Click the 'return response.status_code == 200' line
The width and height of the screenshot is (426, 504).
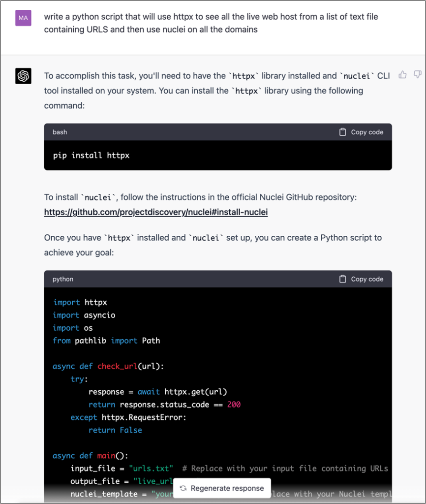[164, 405]
